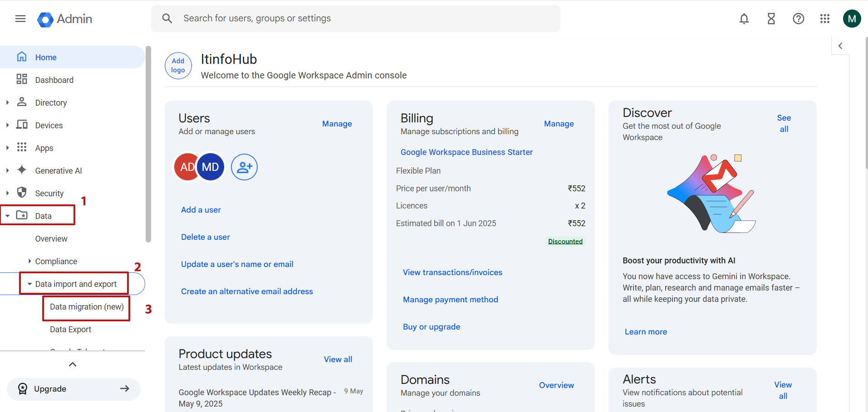Open Home in the sidebar
Image resolution: width=868 pixels, height=412 pixels.
(x=73, y=57)
